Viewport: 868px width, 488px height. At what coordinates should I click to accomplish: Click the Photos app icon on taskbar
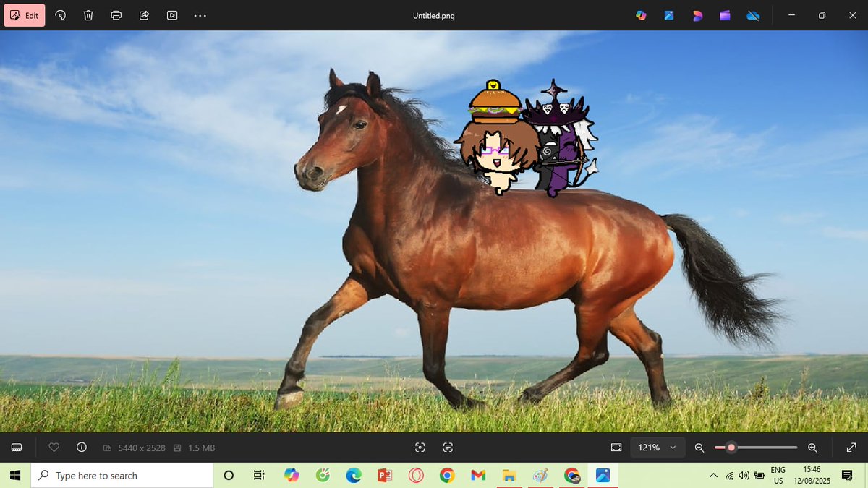click(x=603, y=476)
